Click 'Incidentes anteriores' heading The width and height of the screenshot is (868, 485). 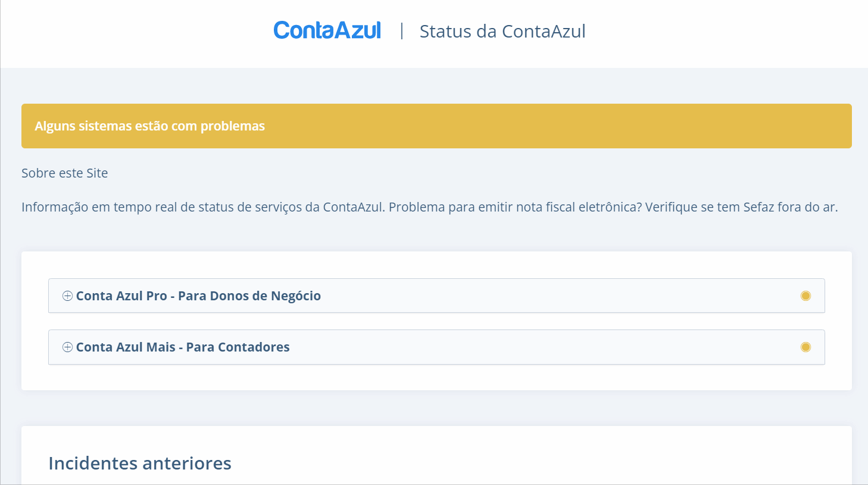pos(140,463)
